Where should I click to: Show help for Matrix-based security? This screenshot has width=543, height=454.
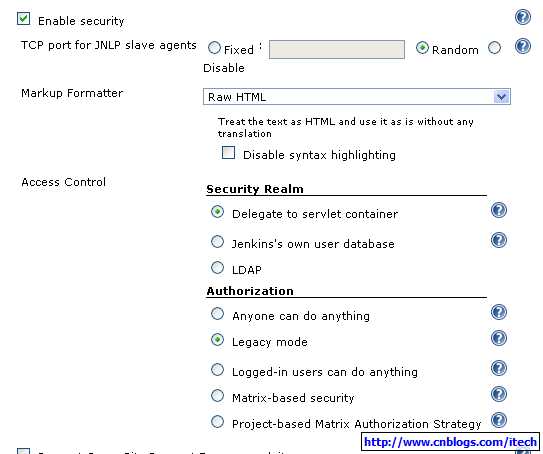coord(499,394)
